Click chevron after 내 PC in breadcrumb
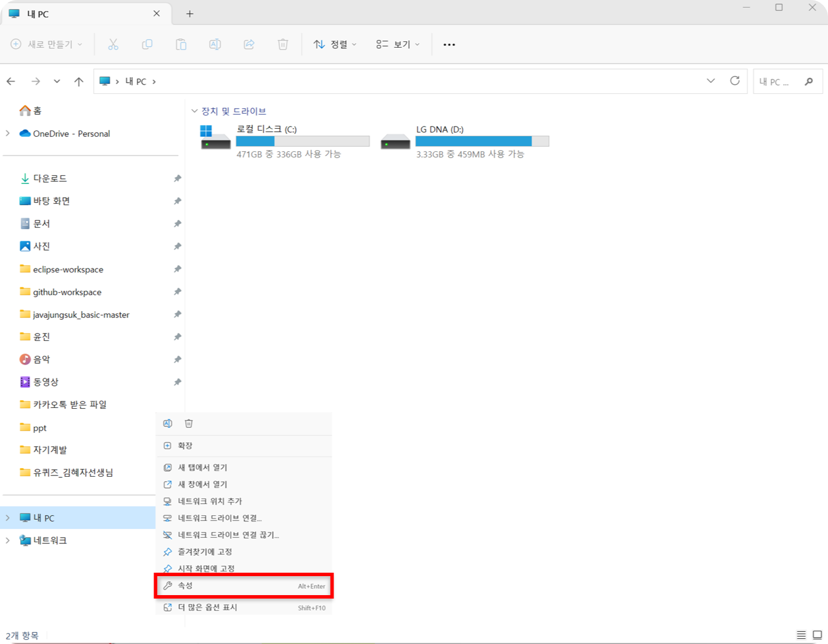This screenshot has height=644, width=828. coord(154,82)
